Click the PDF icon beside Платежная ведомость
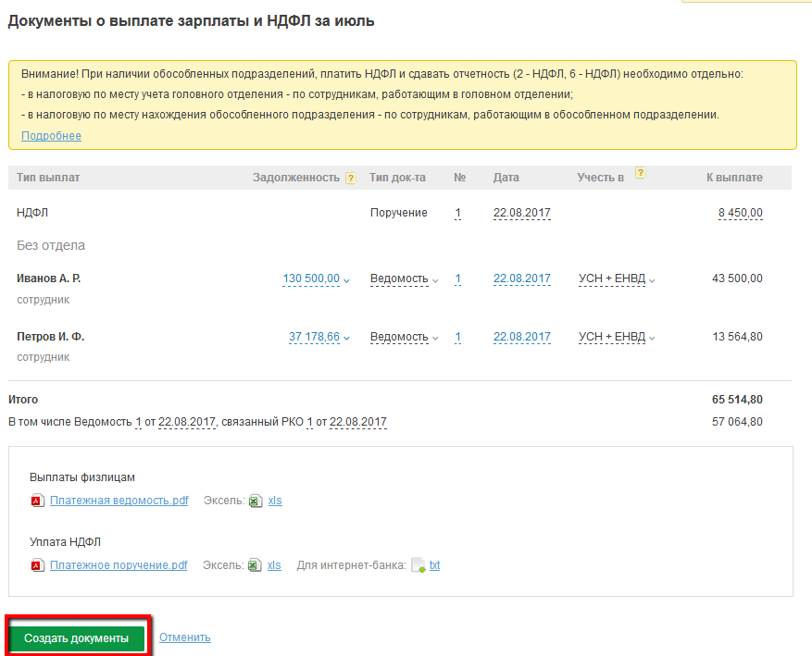 (x=37, y=501)
